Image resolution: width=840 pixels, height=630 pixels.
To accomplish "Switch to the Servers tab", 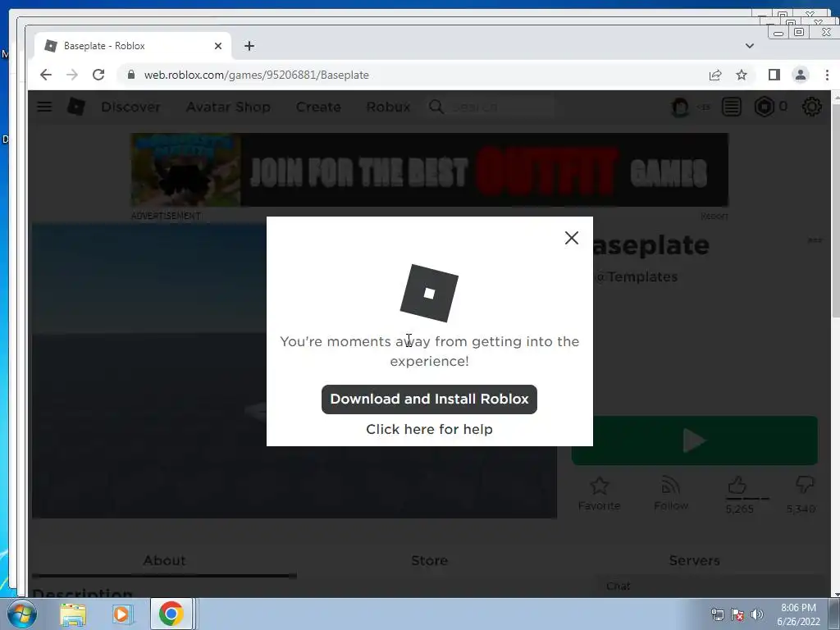I will [x=694, y=560].
